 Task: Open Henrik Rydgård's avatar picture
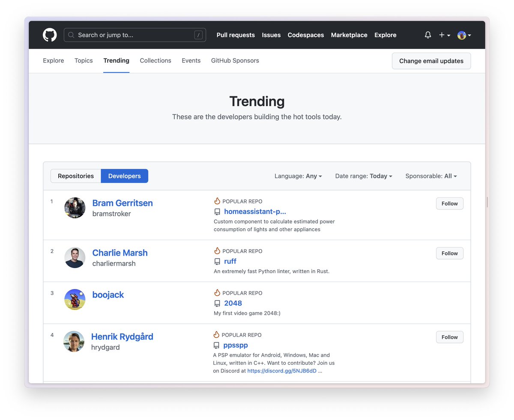tap(74, 341)
